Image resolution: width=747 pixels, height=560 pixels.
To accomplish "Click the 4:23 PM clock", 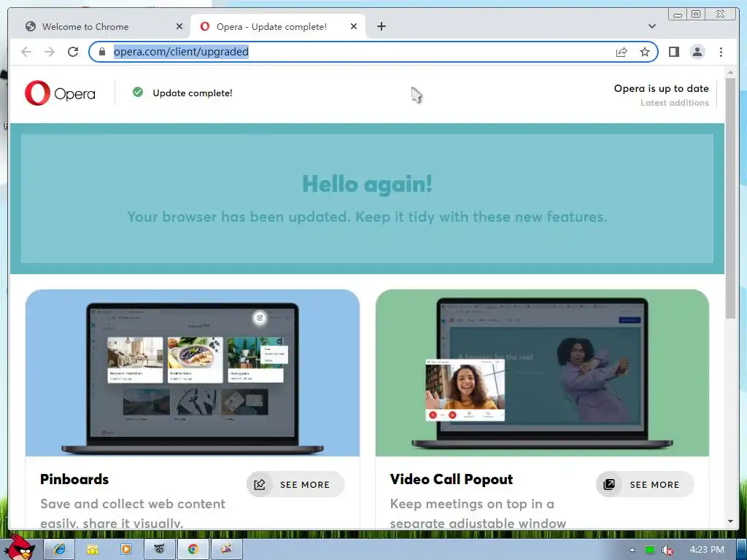I will tap(706, 550).
